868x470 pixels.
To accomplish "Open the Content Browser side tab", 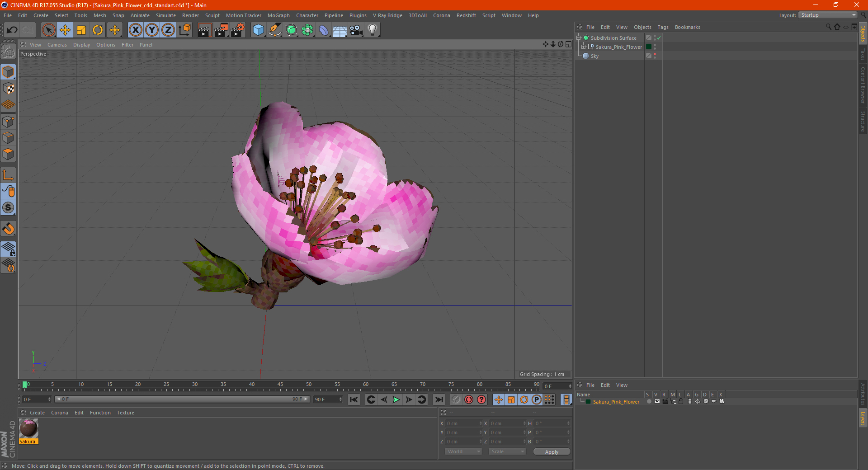I will 863,85.
